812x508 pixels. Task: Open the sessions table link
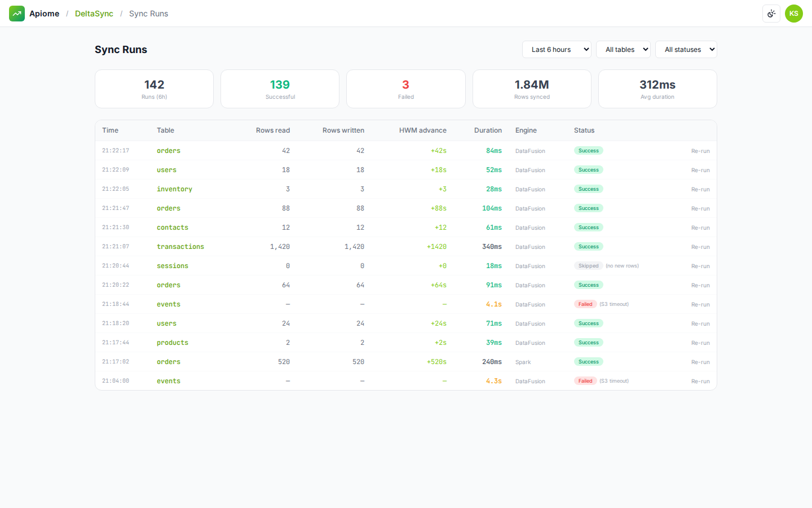tap(173, 266)
